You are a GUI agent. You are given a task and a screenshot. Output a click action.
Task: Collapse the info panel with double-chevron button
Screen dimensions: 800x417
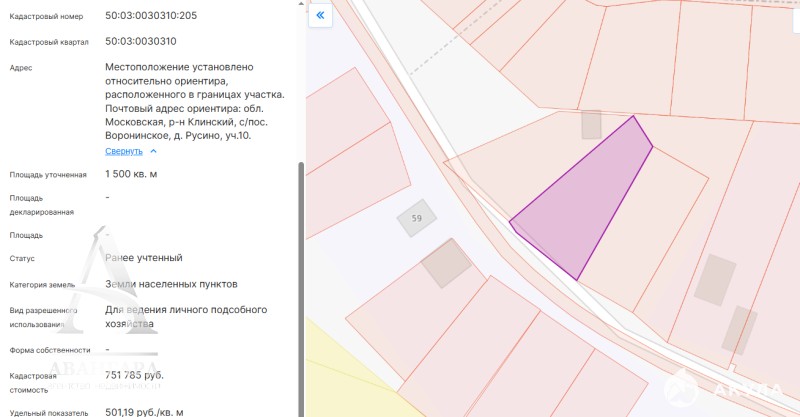click(x=320, y=16)
